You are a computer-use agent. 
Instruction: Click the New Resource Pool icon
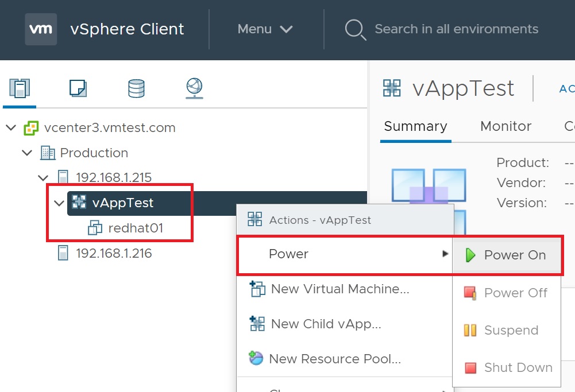(x=256, y=358)
